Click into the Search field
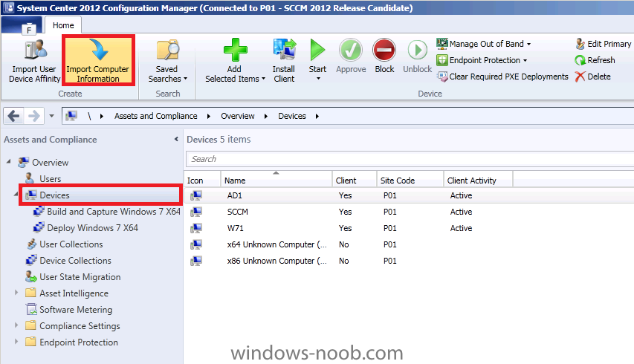Viewport: 634px width, 364px height. 410,159
